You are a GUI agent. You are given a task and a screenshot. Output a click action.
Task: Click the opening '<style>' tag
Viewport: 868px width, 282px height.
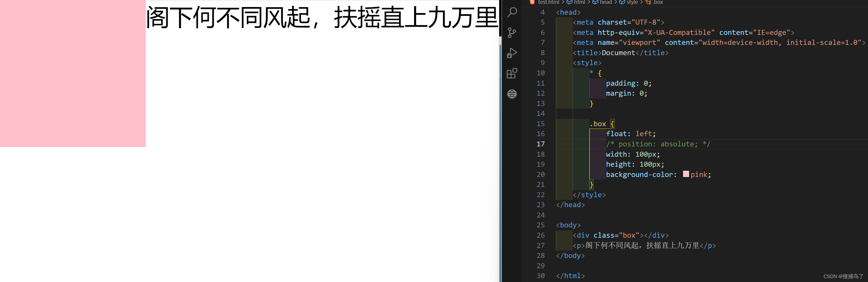tap(587, 63)
